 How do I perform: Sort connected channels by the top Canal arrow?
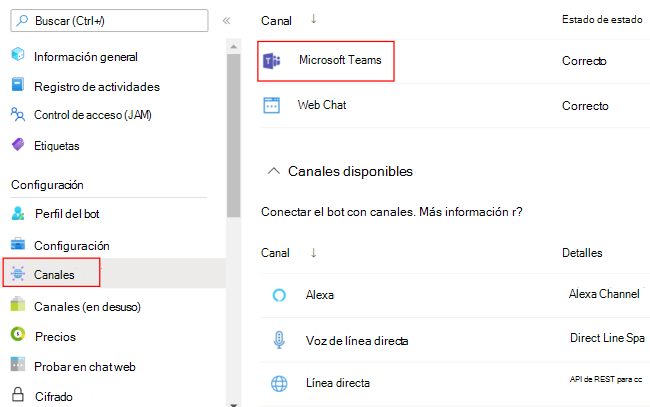[313, 19]
